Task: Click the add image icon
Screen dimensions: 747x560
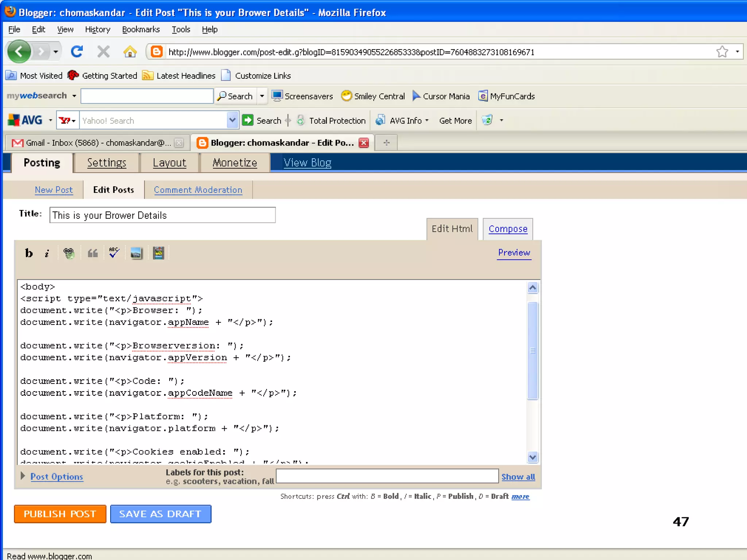Action: 136,253
